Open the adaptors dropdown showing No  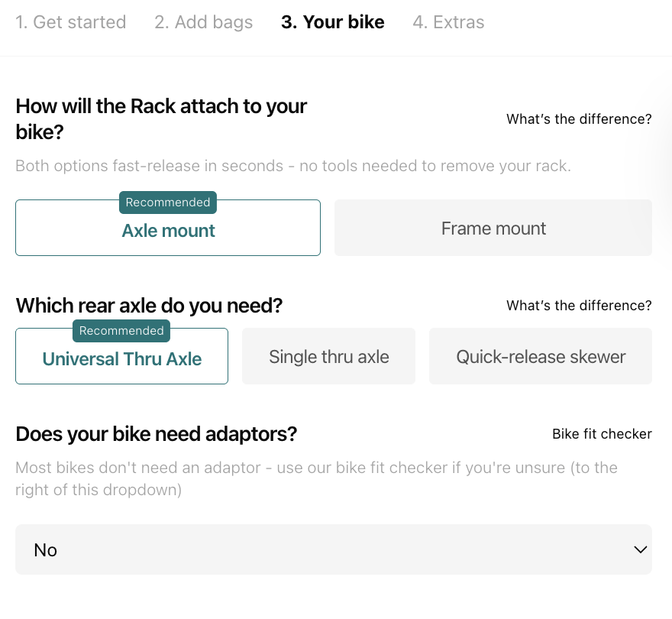[333, 549]
